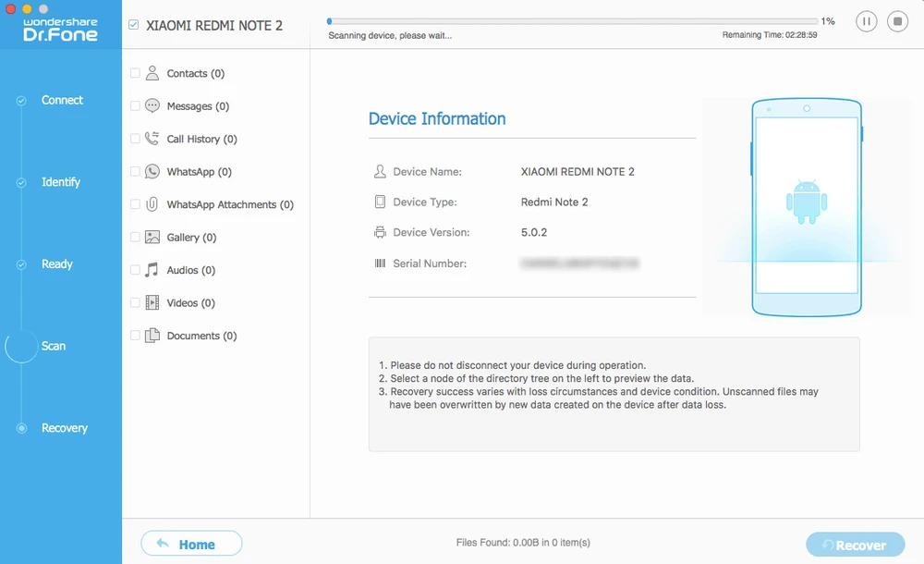Select Messages (0) in the directory tree
The image size is (924, 564).
click(198, 106)
